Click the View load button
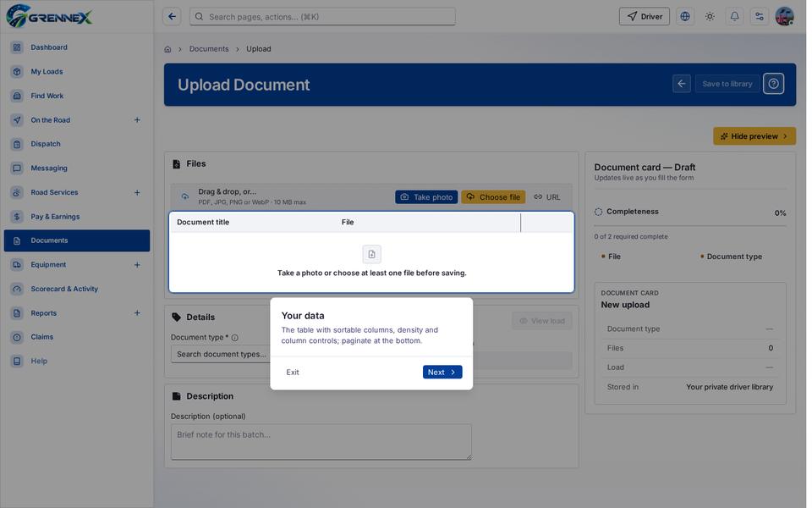The image size is (812, 508). point(541,321)
